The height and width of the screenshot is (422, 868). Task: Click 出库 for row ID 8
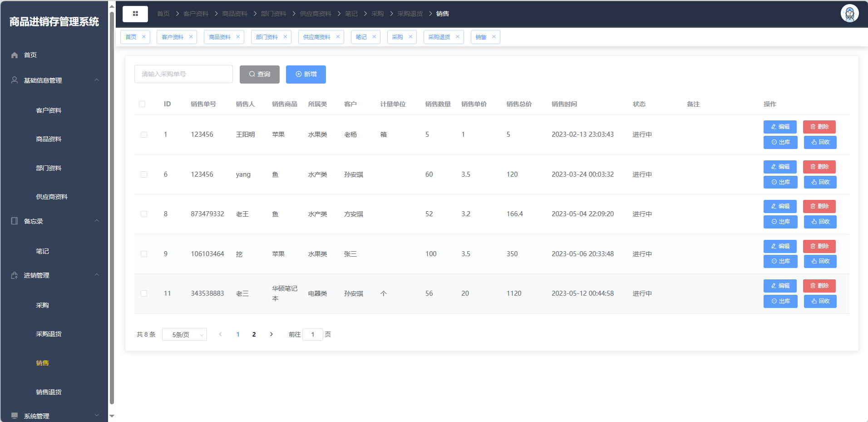pos(780,222)
